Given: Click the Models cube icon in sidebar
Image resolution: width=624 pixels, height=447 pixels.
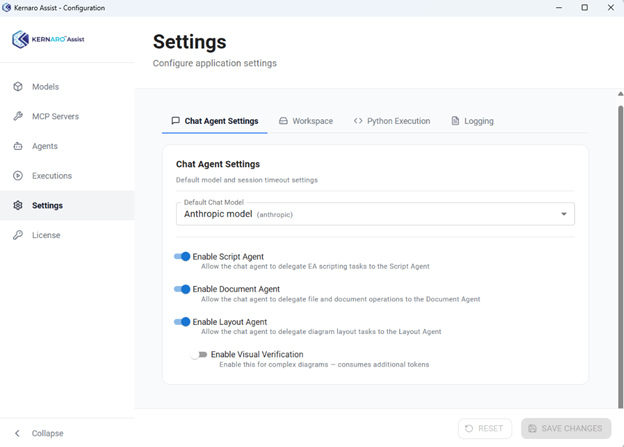Looking at the screenshot, I should coord(18,86).
